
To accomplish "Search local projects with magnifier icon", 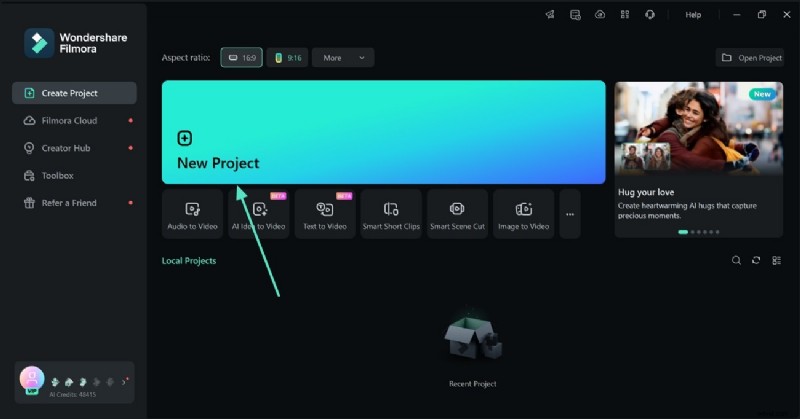I will [736, 261].
